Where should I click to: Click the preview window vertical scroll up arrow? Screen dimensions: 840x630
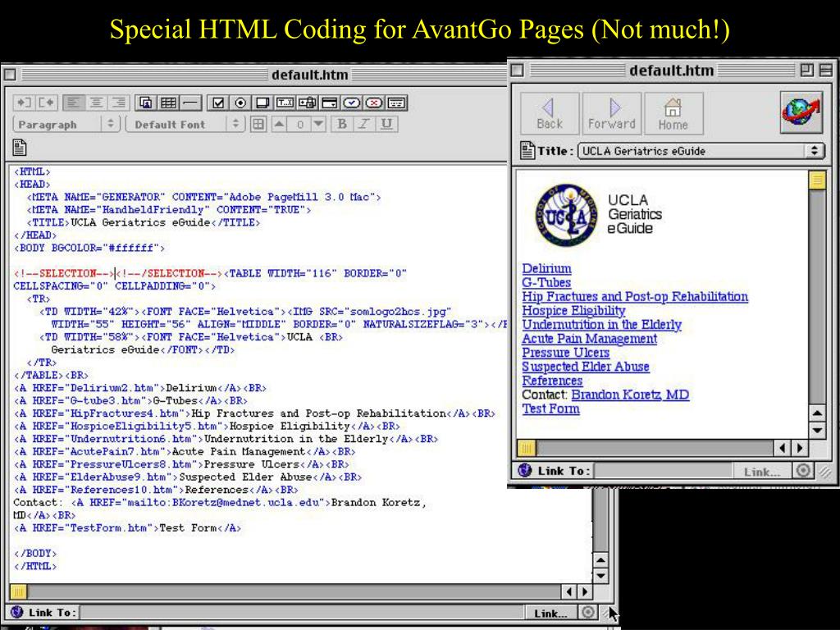[817, 413]
